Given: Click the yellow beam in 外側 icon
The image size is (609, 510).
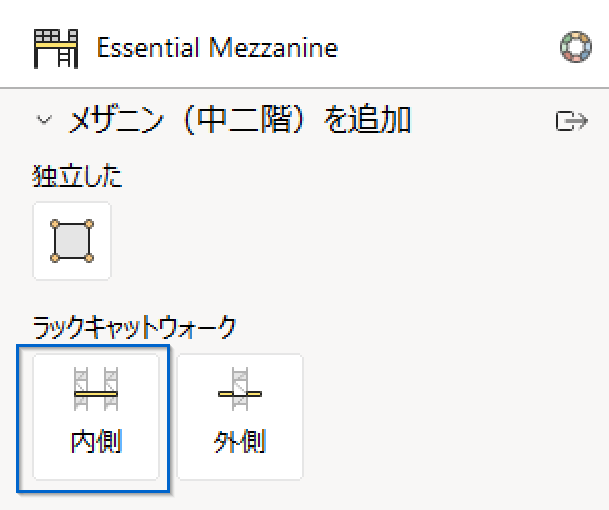Looking at the screenshot, I should pyautogui.click(x=240, y=394).
